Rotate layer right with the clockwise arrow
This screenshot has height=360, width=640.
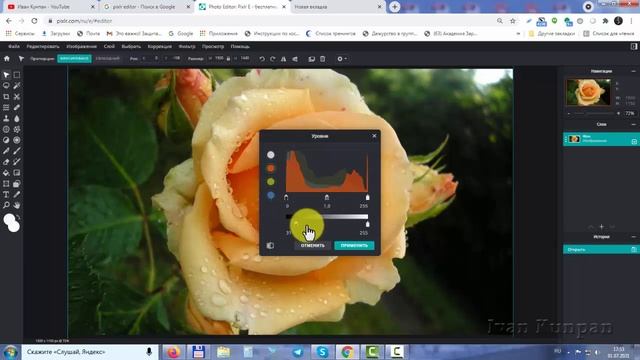273,59
